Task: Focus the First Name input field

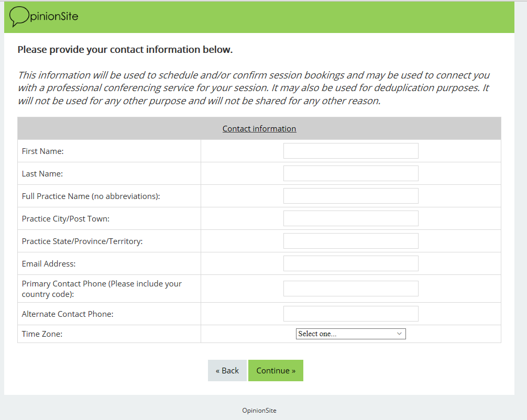Action: tap(350, 151)
